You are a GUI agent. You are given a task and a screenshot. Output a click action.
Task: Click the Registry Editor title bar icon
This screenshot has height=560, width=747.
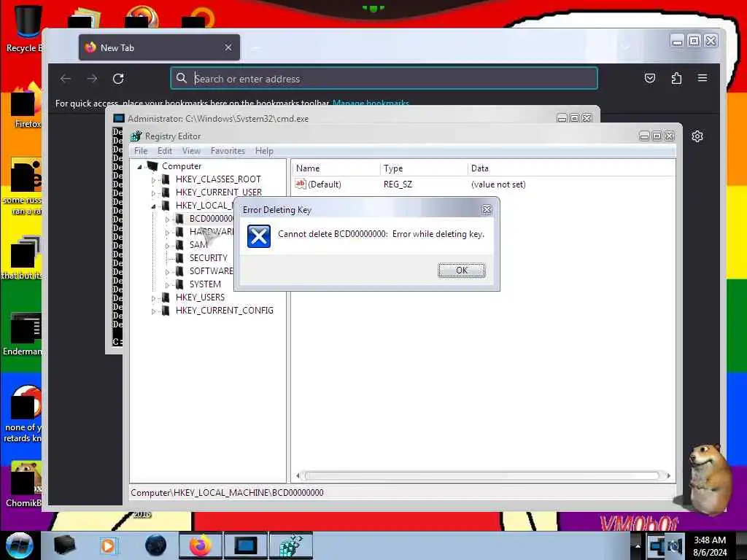click(x=136, y=136)
